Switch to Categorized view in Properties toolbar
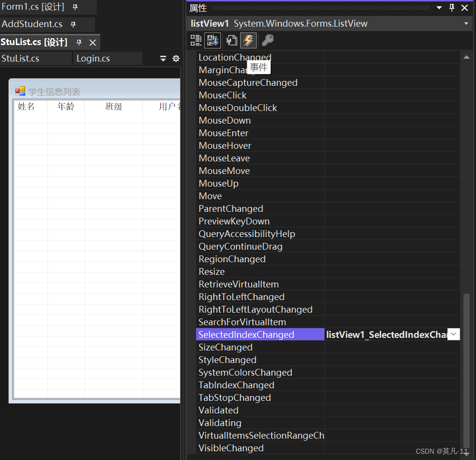The height and width of the screenshot is (460, 476). (196, 40)
